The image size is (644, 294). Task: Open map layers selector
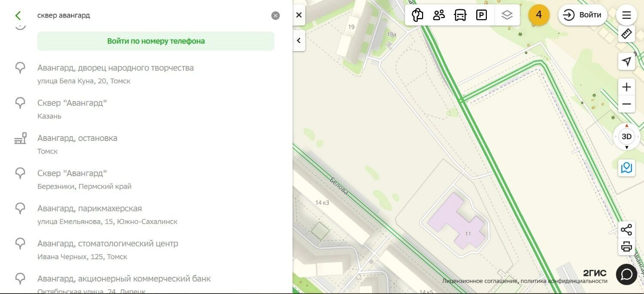click(507, 15)
